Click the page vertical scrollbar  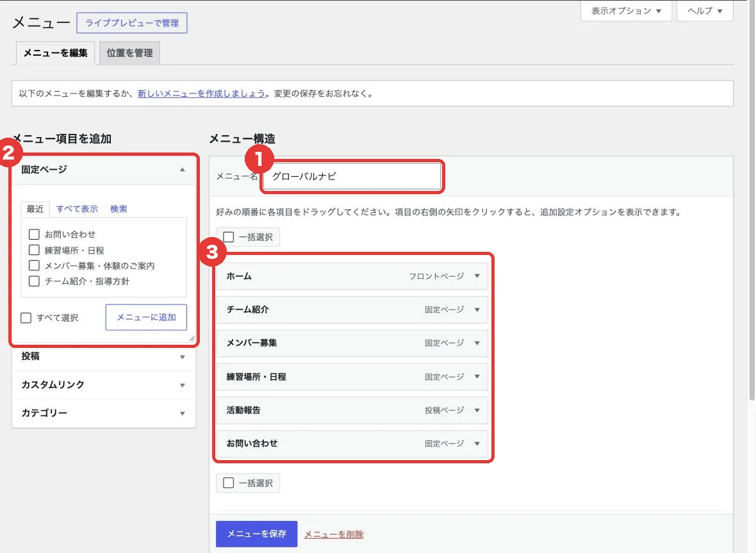click(x=752, y=200)
